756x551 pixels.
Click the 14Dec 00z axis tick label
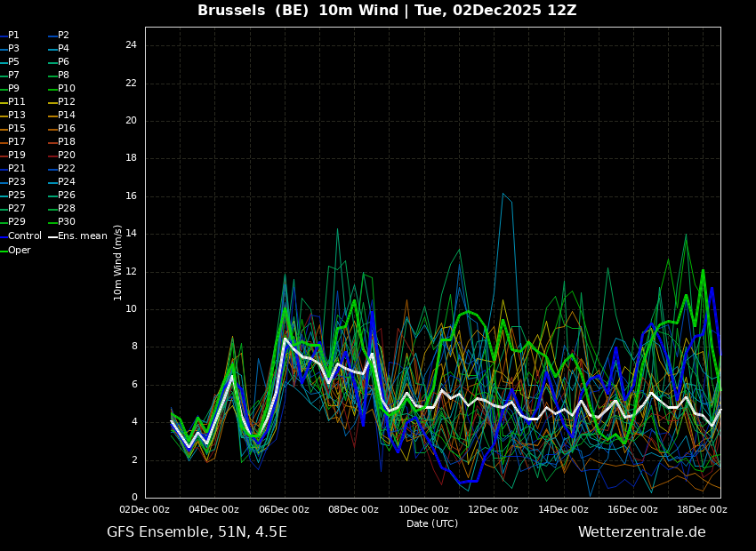pyautogui.click(x=563, y=509)
